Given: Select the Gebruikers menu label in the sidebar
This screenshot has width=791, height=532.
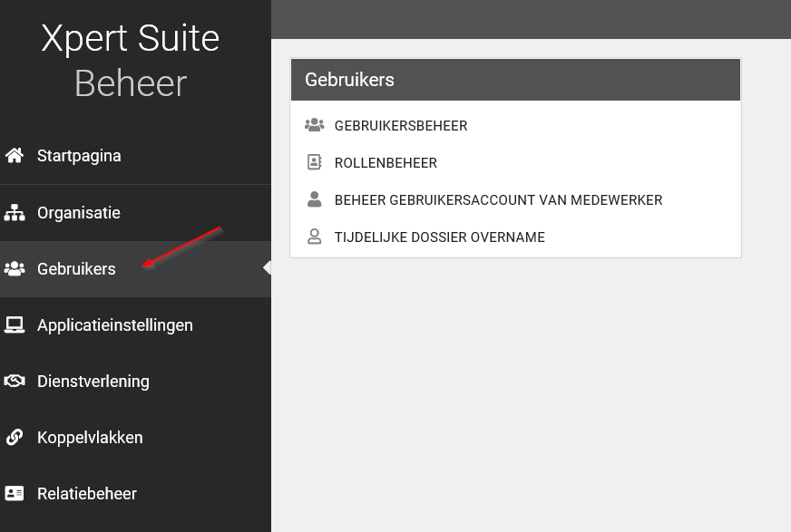Looking at the screenshot, I should point(76,269).
